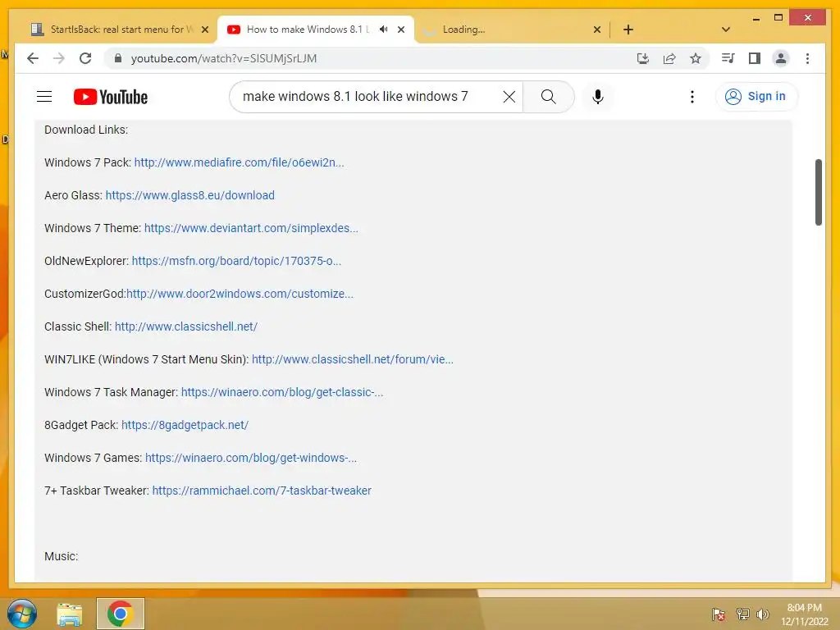Click the page vertical scrollbar thumb
This screenshot has height=630, width=840.
tap(818, 192)
